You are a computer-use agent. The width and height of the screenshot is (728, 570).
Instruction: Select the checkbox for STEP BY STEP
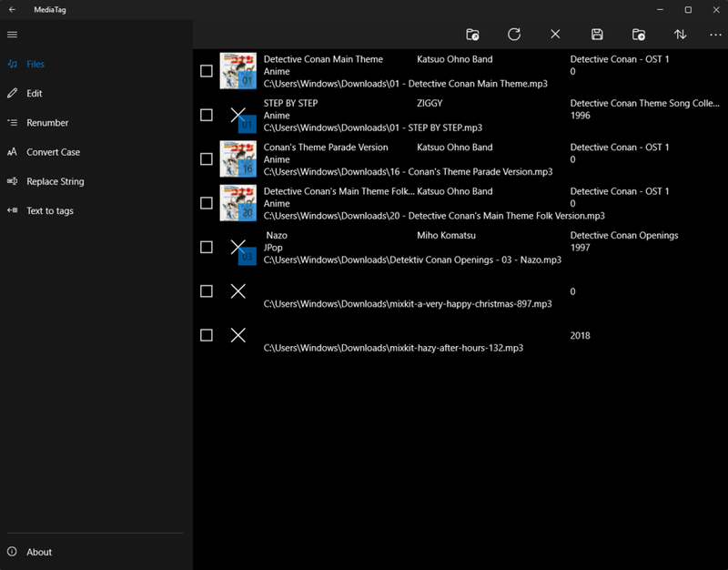(x=207, y=115)
